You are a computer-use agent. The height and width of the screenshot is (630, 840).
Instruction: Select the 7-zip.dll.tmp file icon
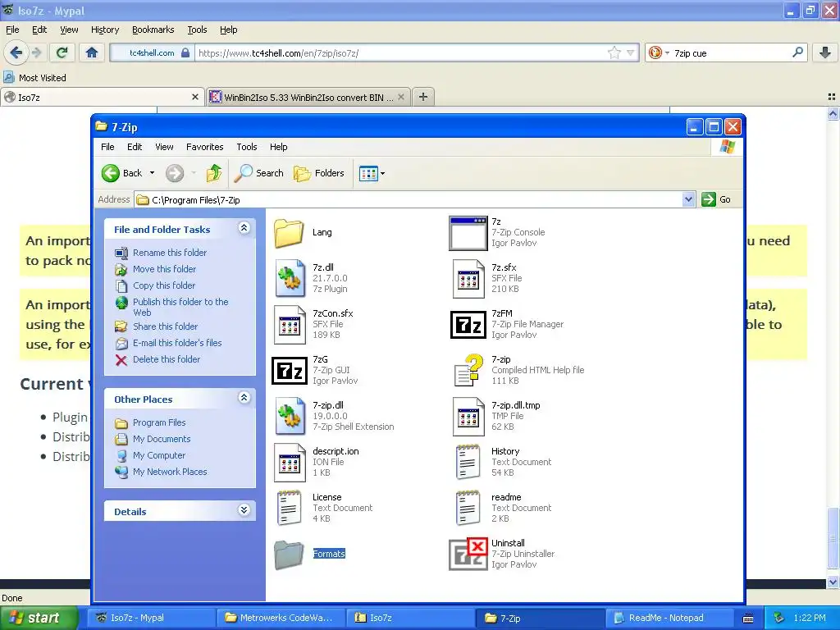[468, 416]
